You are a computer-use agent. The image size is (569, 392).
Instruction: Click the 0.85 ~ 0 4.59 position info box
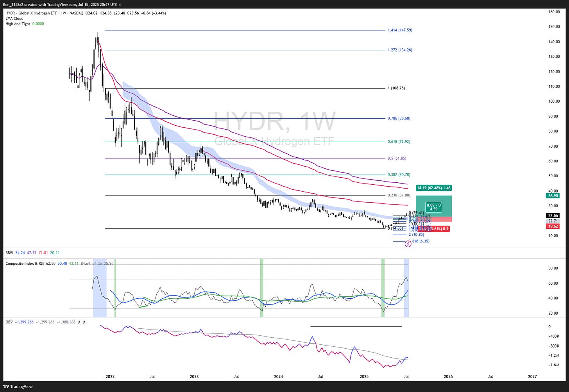(434, 207)
